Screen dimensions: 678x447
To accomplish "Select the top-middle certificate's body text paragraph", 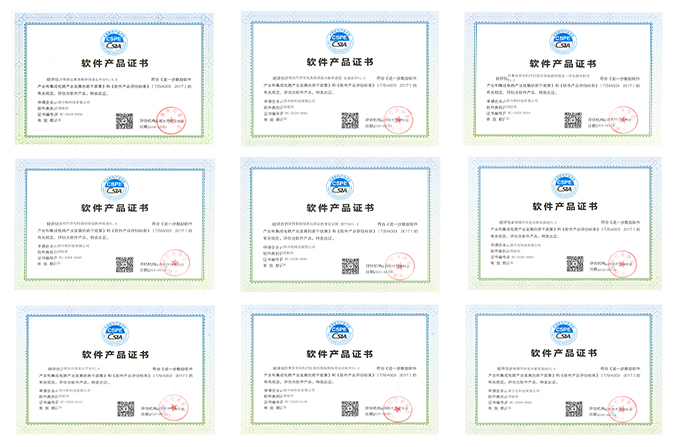I will [339, 85].
